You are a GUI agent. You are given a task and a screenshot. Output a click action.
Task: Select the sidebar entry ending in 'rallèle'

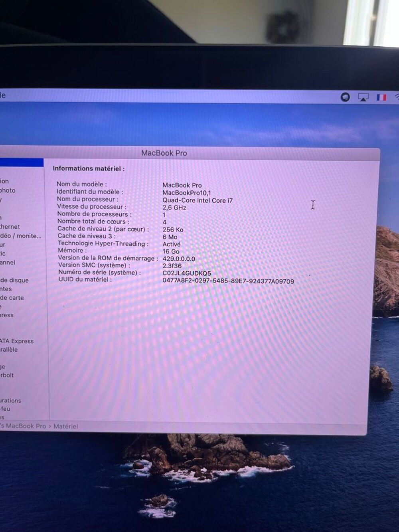pos(9,350)
